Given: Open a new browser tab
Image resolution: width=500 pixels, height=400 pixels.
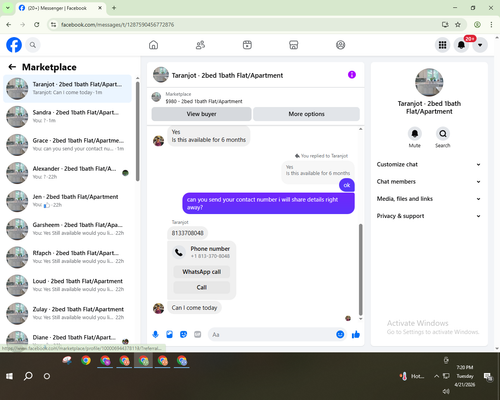Looking at the screenshot, I should (114, 8).
